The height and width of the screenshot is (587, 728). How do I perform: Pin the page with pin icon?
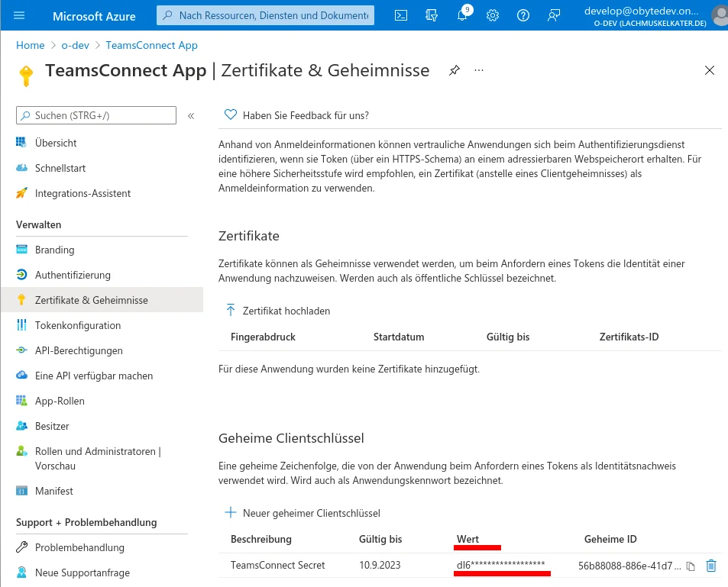click(x=455, y=70)
